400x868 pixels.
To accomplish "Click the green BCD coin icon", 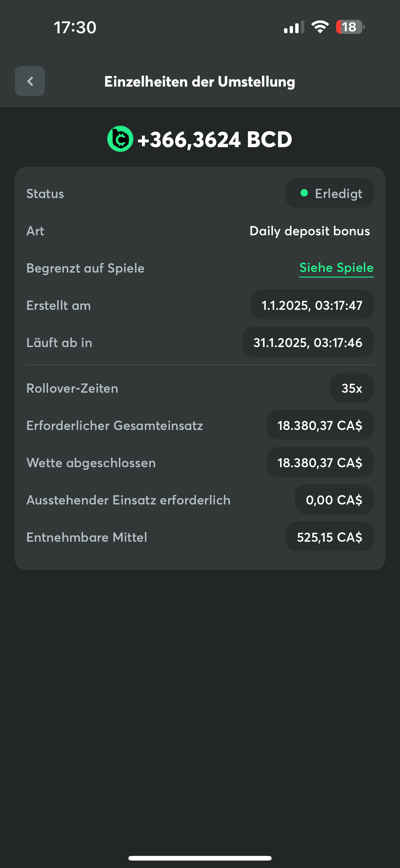I will 120,139.
